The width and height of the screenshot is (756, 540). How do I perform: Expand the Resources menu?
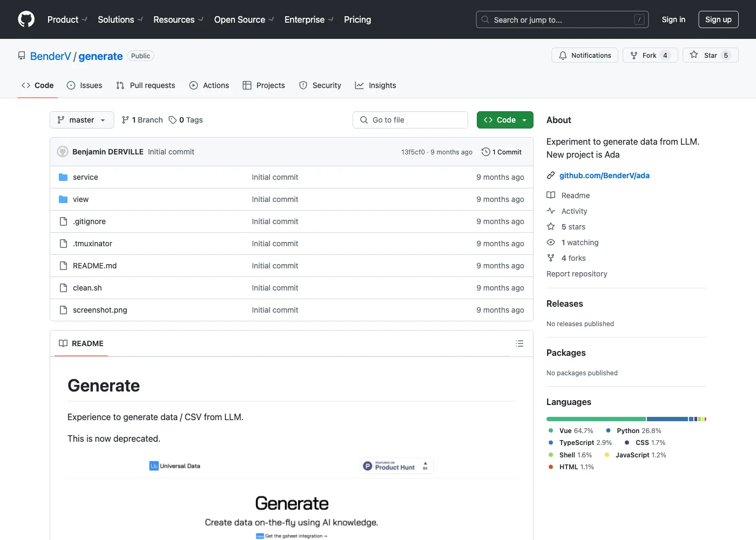[178, 19]
